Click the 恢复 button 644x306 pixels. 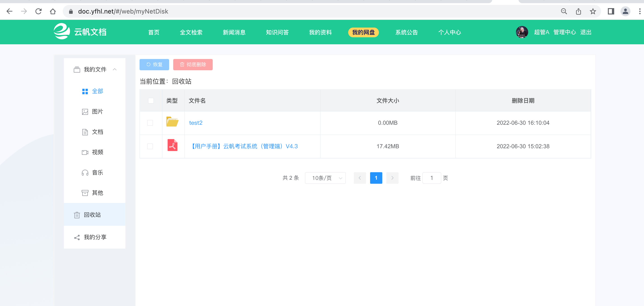(x=154, y=65)
